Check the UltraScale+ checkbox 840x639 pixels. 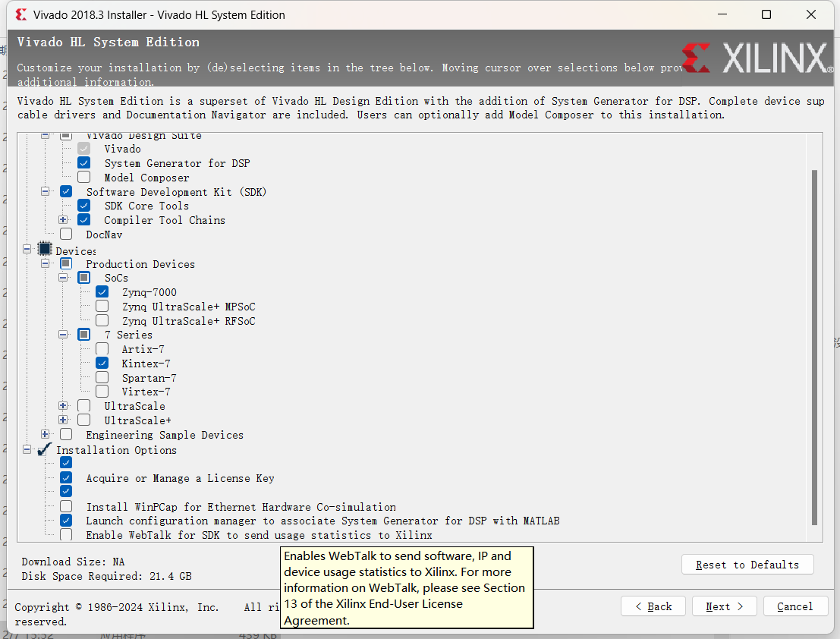84,420
